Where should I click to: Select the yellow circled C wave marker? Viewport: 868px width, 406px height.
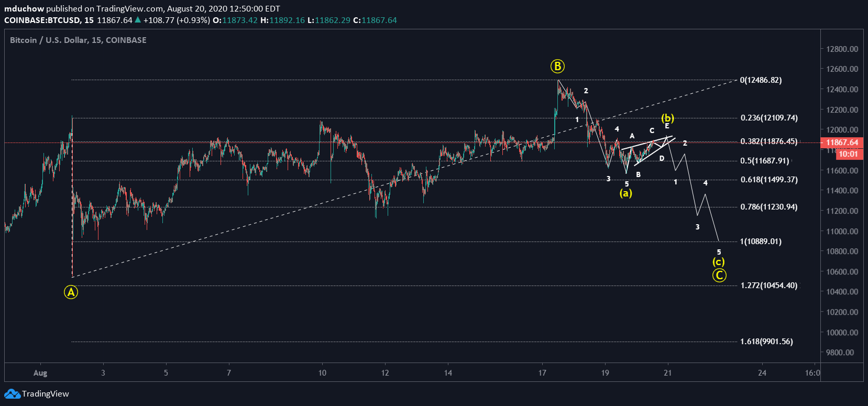719,275
